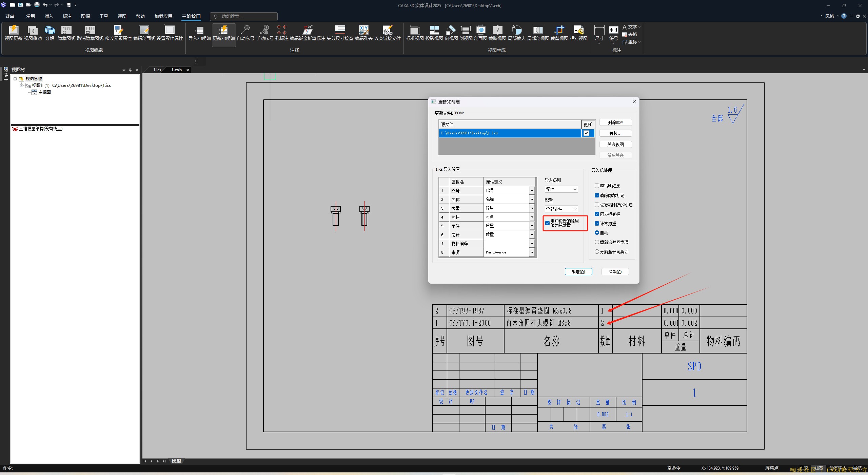
Task: Open 编辑钣金折弯标注 sheet metal bend tool
Action: click(308, 33)
